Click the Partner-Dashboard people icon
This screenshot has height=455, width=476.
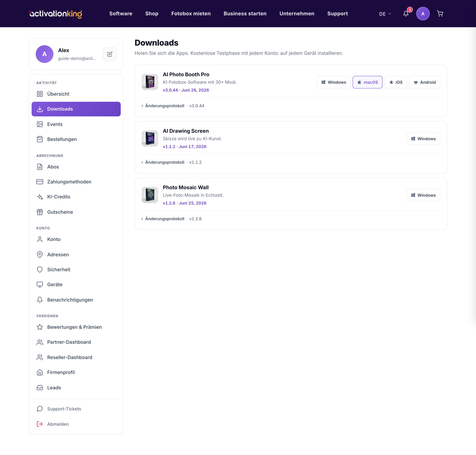coord(40,342)
